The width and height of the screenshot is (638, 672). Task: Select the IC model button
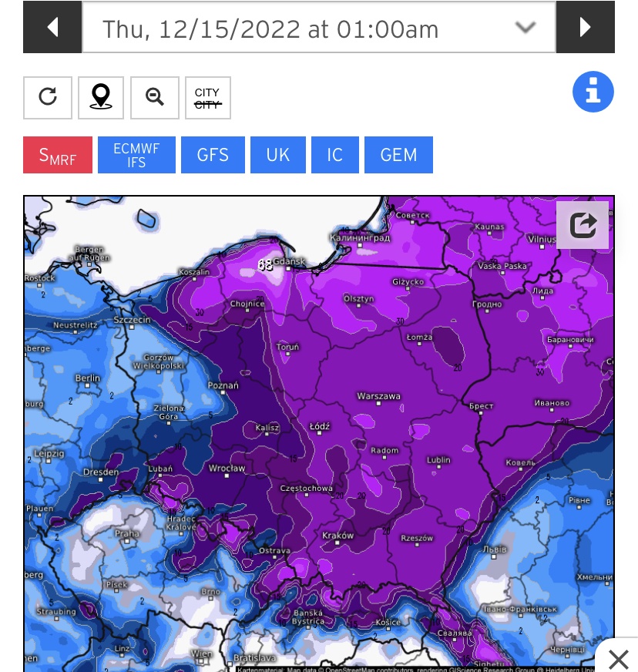click(334, 155)
